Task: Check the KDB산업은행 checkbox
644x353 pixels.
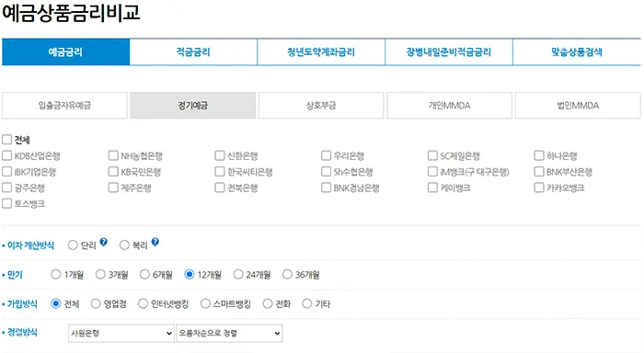Action: click(x=6, y=155)
